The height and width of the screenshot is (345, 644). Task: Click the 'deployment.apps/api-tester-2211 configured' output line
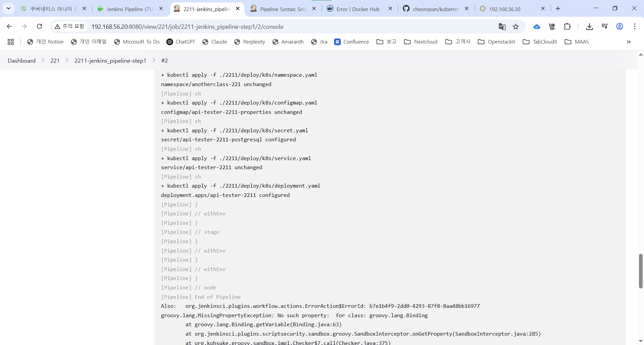(225, 195)
